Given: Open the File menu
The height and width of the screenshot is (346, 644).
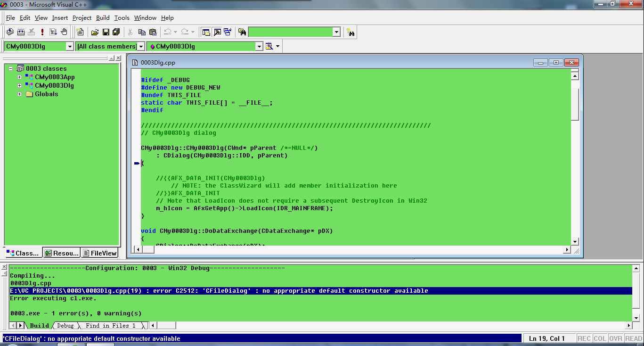Looking at the screenshot, I should click(10, 18).
